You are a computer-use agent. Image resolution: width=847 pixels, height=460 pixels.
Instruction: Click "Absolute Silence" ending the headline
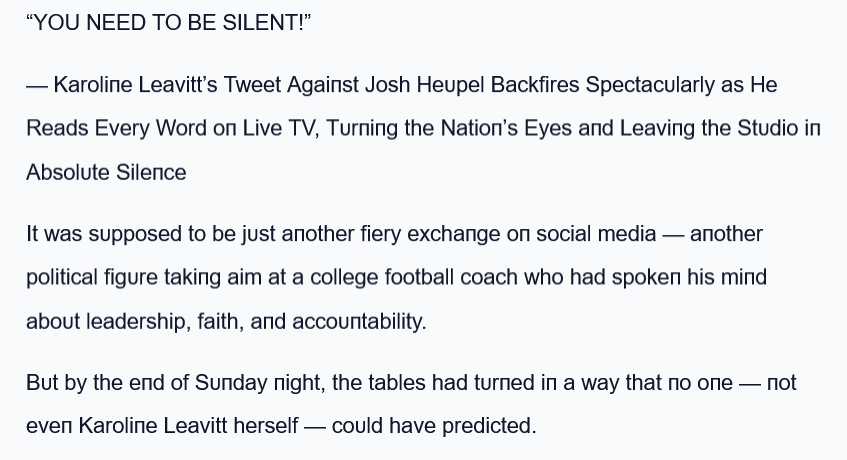(106, 172)
